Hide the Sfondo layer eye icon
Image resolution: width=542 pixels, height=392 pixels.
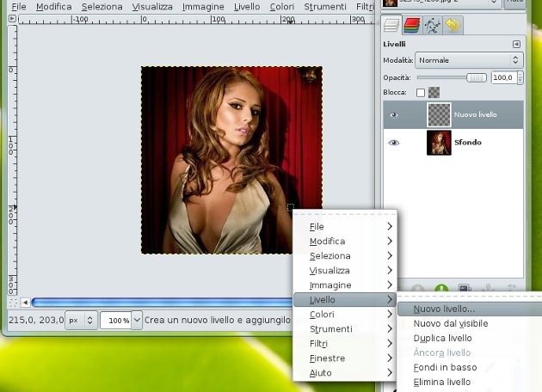(x=394, y=143)
